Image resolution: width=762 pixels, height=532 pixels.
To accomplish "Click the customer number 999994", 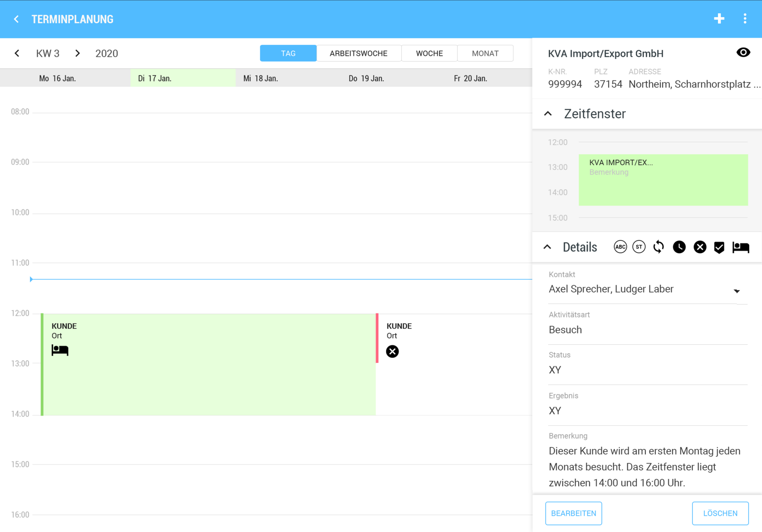I will (x=565, y=84).
